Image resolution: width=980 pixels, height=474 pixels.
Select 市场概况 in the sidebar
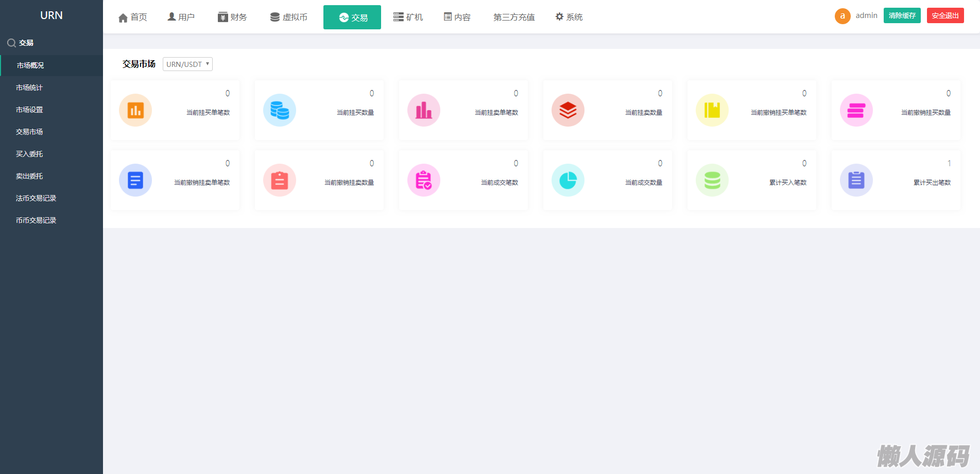(51, 65)
